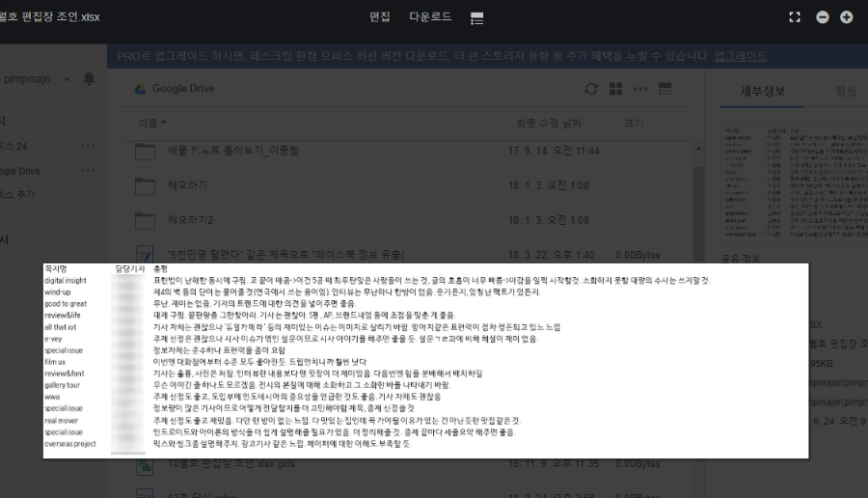Toggle the info panel icon in the Drive toolbar
The image size is (868, 498).
click(x=665, y=89)
